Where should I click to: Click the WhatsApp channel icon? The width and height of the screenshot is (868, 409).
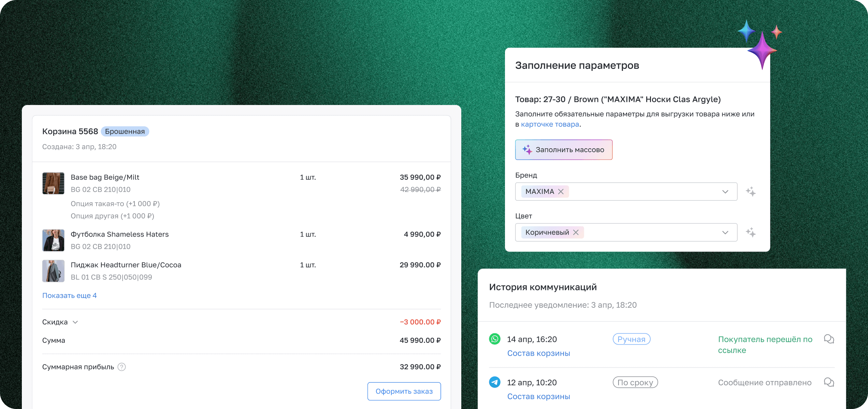point(495,339)
